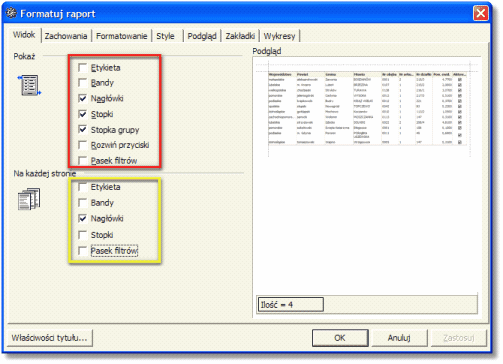
Task: Click the Podgląd label above the preview
Action: coord(267,51)
